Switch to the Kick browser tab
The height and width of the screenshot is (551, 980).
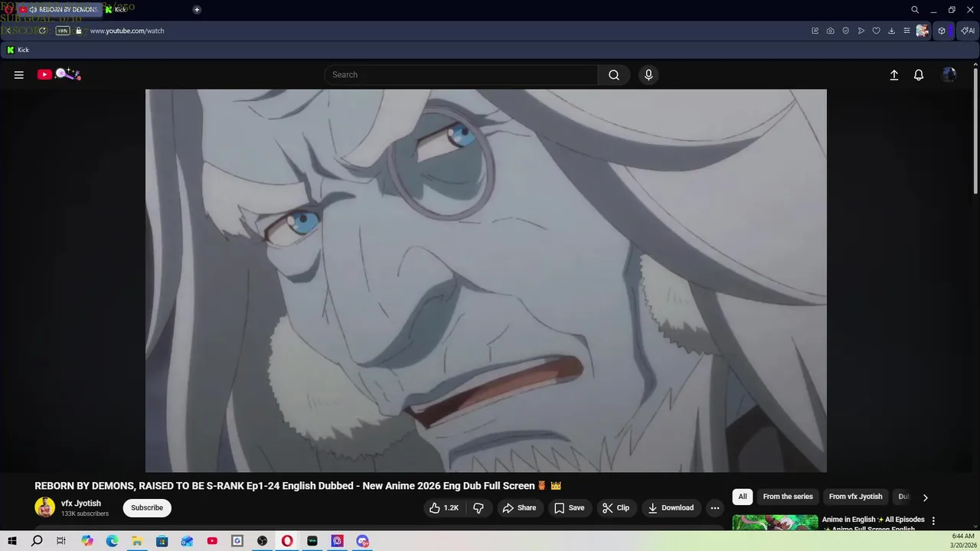pyautogui.click(x=116, y=9)
